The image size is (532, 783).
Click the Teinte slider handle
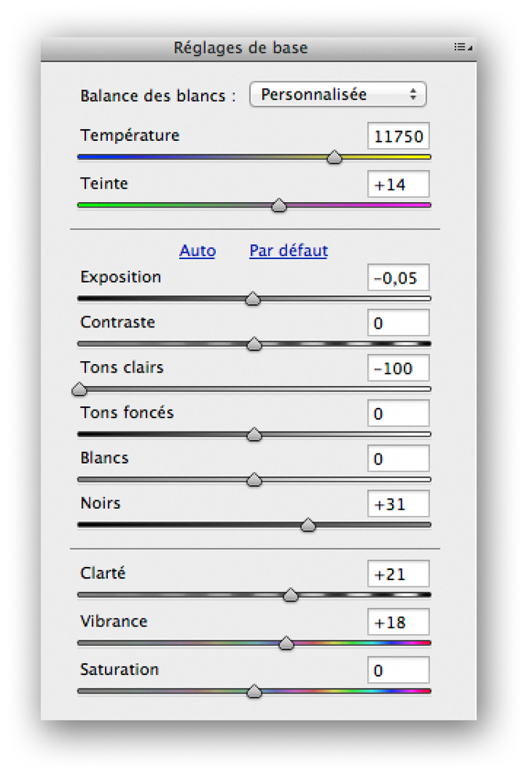coord(279,205)
